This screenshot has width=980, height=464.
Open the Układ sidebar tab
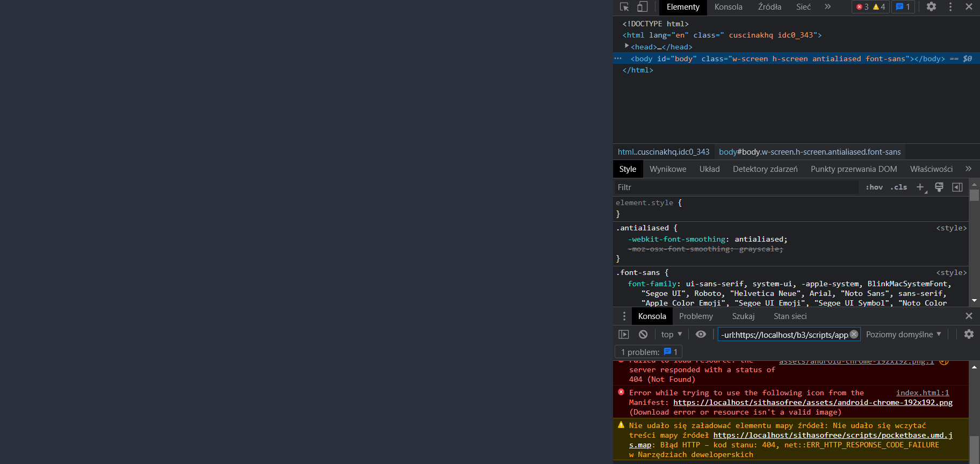(709, 169)
